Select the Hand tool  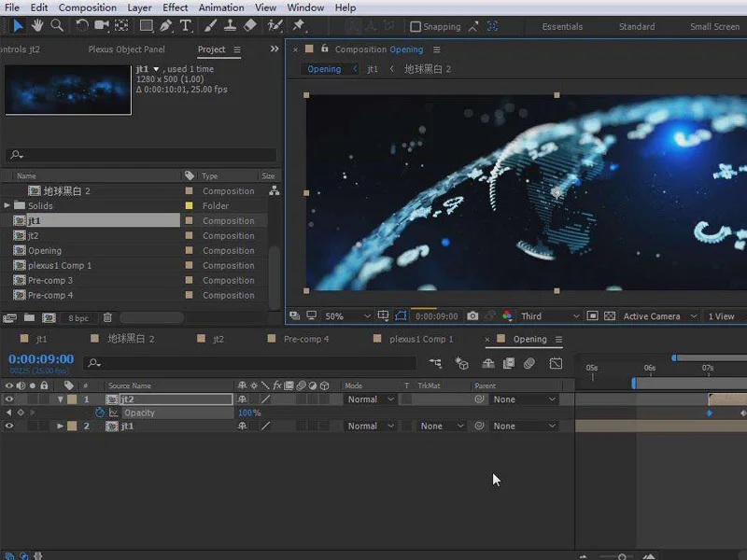(37, 25)
